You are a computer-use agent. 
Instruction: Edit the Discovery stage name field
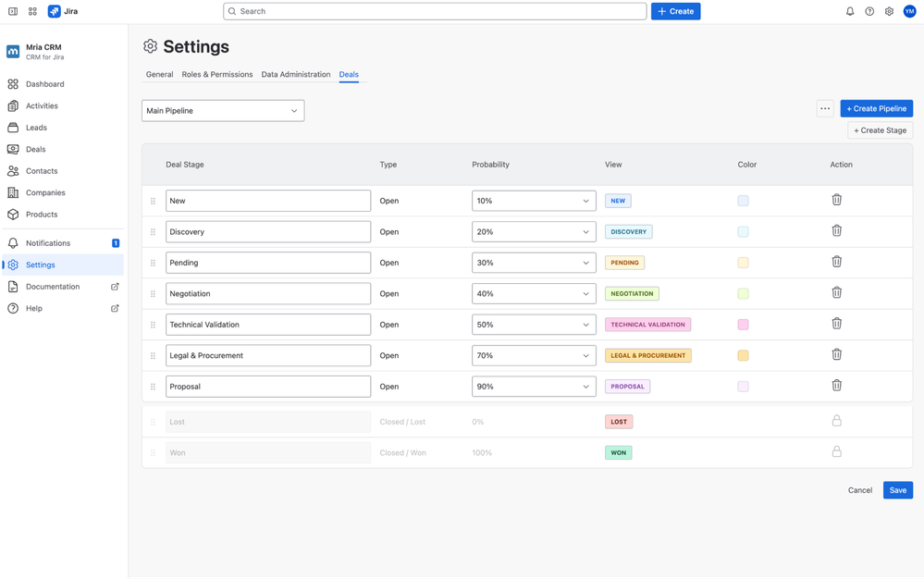[268, 232]
